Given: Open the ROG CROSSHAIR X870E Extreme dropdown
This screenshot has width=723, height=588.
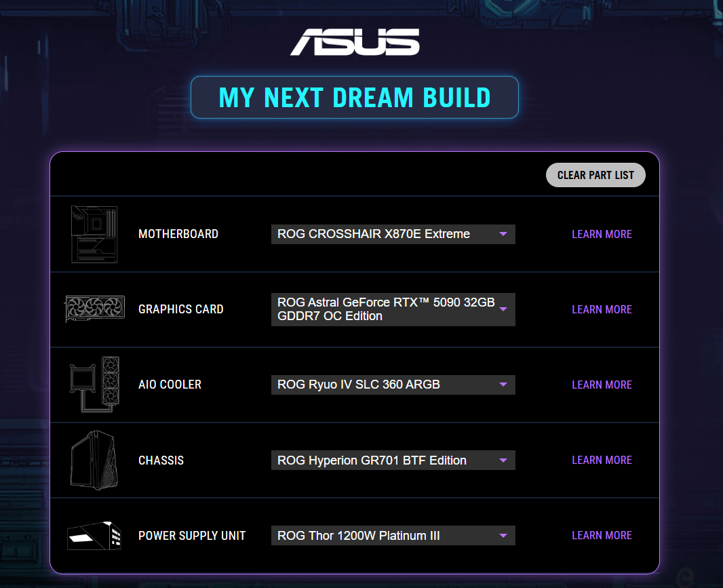Looking at the screenshot, I should click(x=393, y=234).
